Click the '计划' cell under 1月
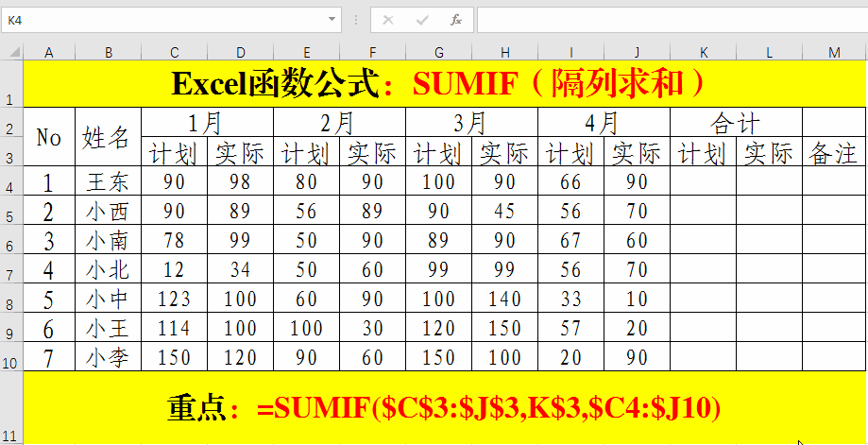 pos(175,151)
